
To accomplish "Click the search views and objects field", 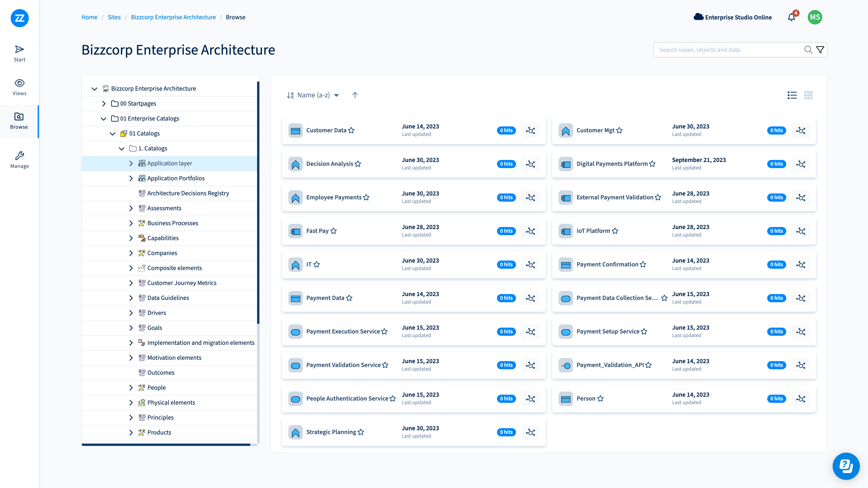I will (708, 50).
